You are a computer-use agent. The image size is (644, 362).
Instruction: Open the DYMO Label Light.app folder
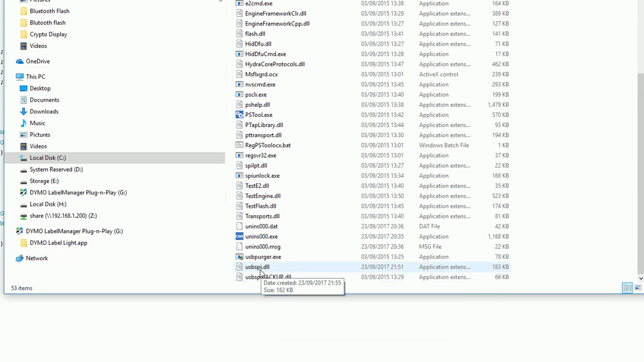point(58,243)
